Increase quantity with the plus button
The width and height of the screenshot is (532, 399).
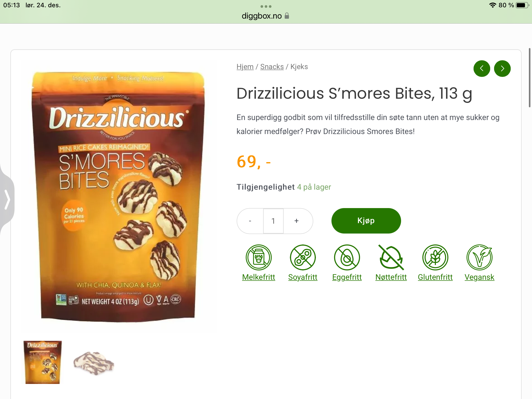click(x=296, y=221)
